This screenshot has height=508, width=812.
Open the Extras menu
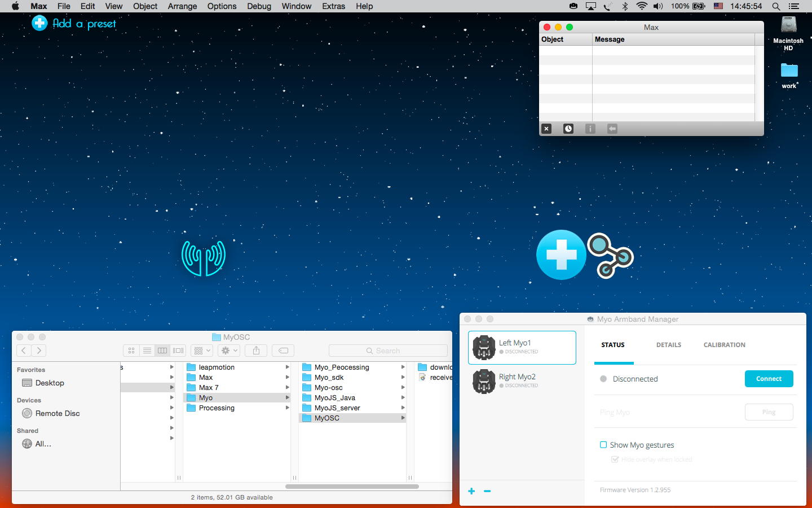pos(333,6)
